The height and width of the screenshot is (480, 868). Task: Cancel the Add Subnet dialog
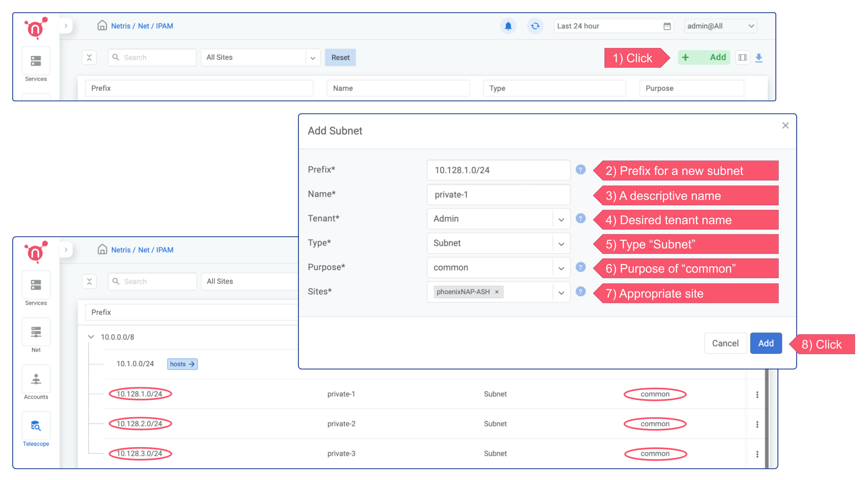725,343
